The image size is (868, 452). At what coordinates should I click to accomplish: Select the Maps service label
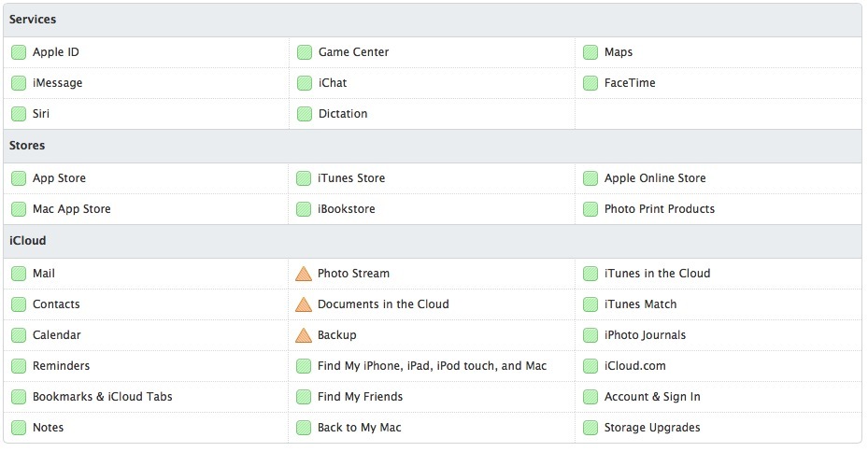tap(619, 52)
